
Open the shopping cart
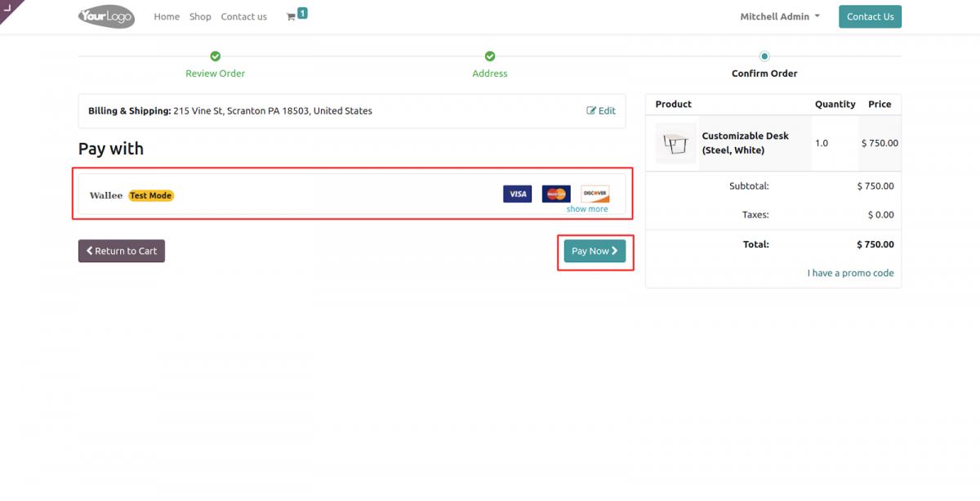point(294,16)
